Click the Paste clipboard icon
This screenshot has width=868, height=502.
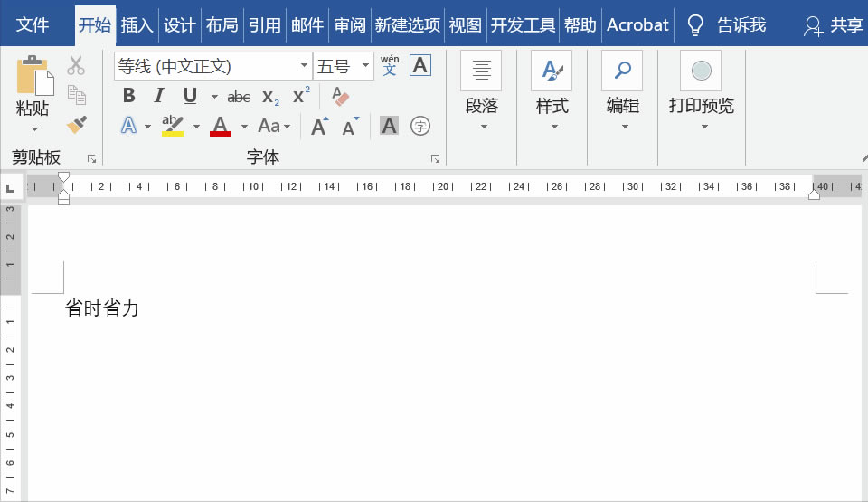click(35, 75)
